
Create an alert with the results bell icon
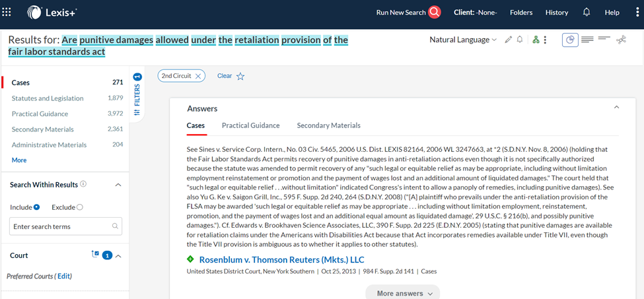pos(520,40)
